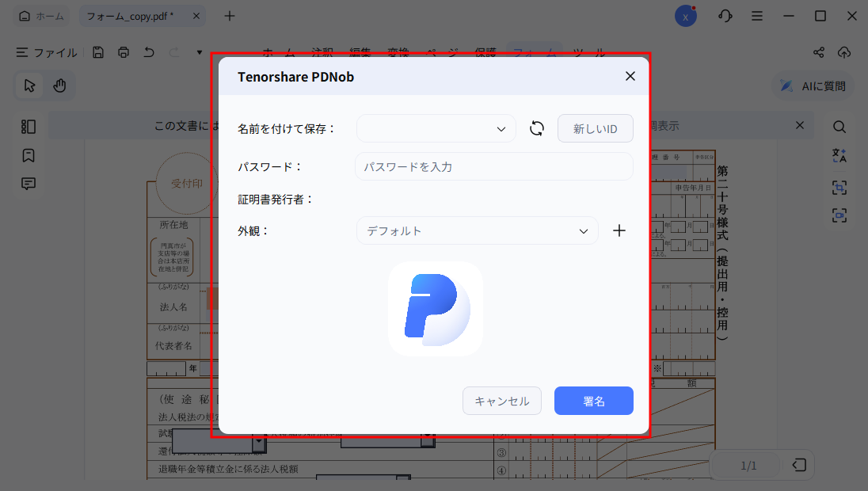
Task: Refresh the digital ID list
Action: [x=536, y=128]
